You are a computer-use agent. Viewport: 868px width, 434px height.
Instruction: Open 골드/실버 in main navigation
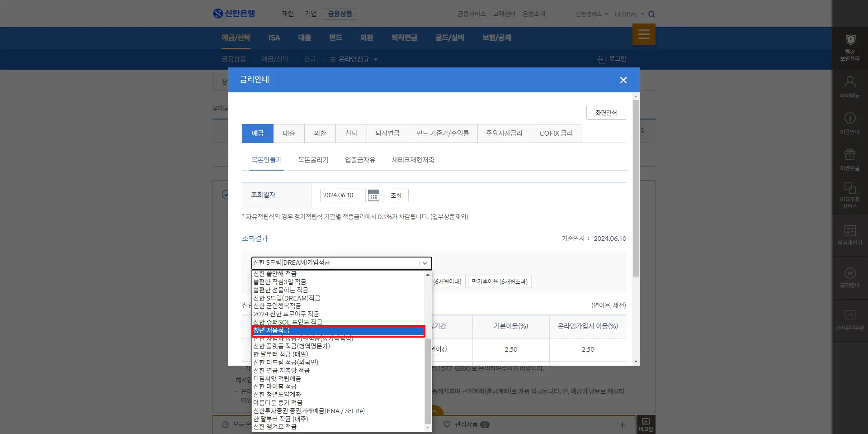pos(449,38)
